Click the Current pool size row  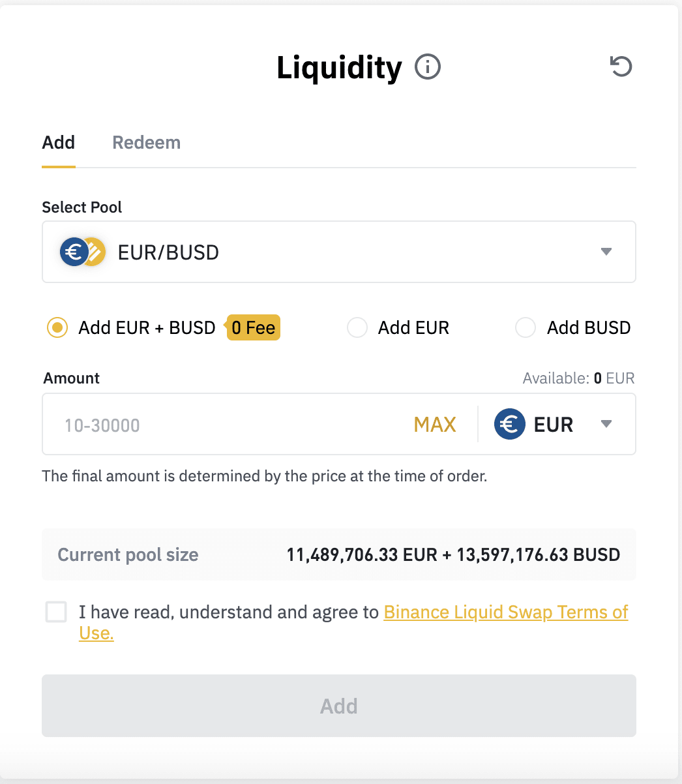pyautogui.click(x=339, y=554)
